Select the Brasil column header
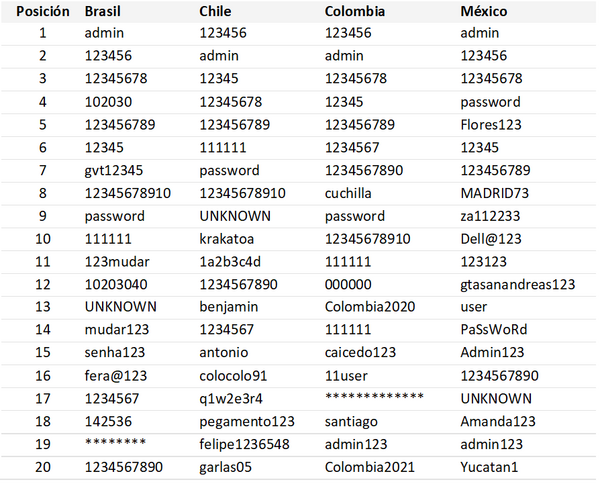The image size is (600, 484). point(106,12)
